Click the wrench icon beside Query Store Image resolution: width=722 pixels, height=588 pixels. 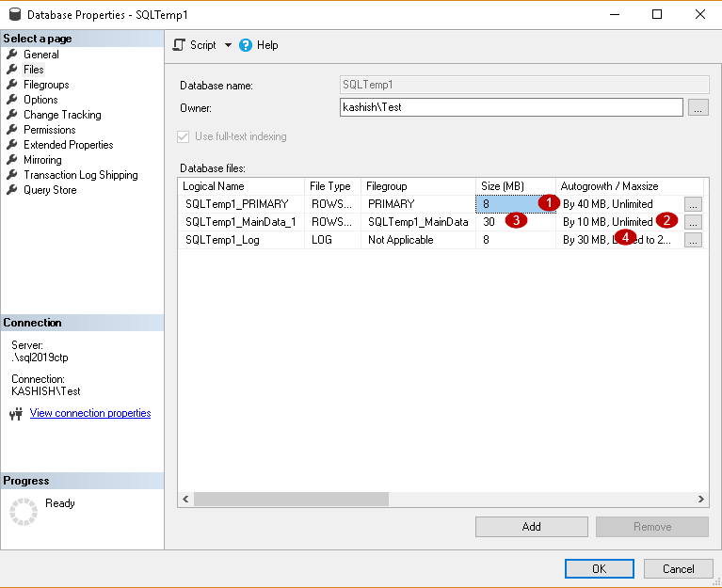12,190
